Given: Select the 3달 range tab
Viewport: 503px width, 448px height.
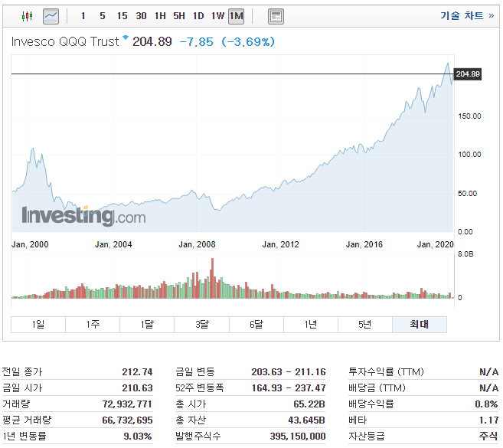Looking at the screenshot, I should (202, 325).
